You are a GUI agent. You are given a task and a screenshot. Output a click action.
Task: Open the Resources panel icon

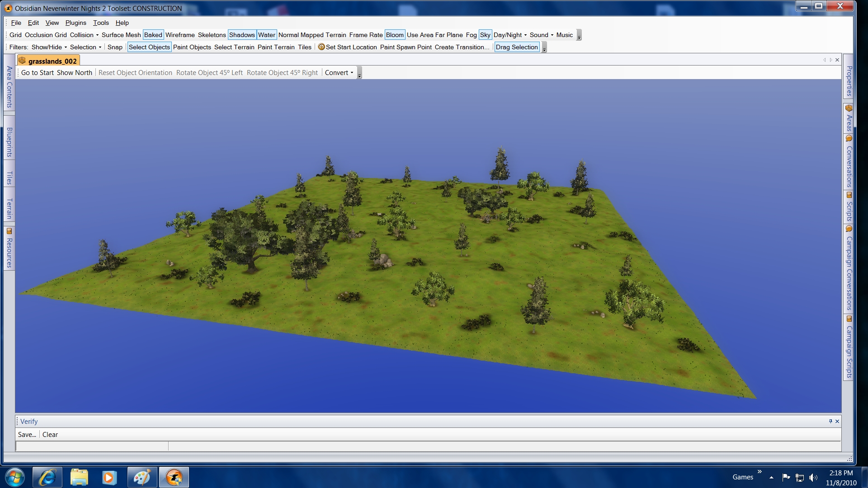pyautogui.click(x=9, y=231)
